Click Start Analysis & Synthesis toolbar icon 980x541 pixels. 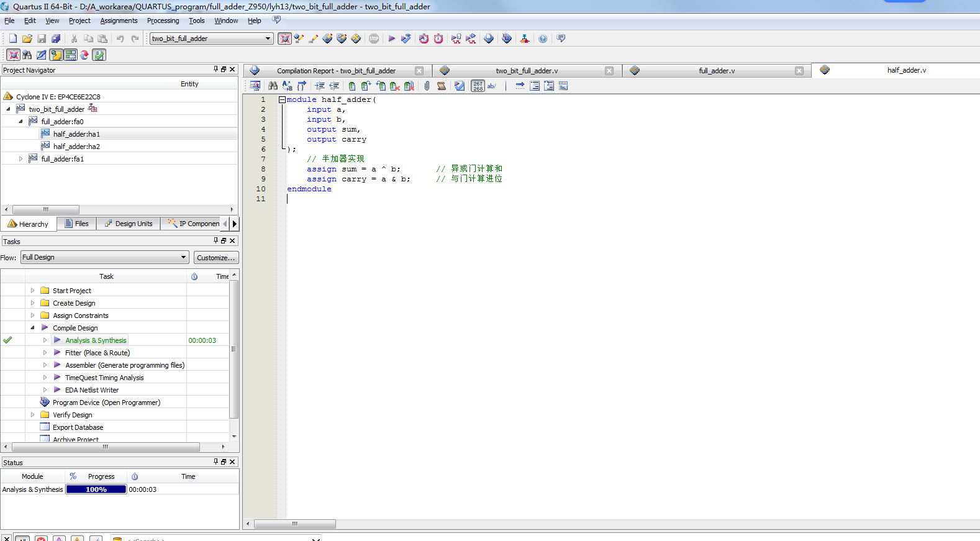tap(406, 39)
